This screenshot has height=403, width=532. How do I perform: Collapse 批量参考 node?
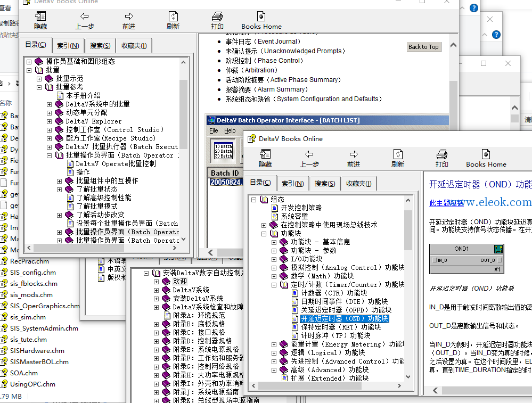point(39,87)
